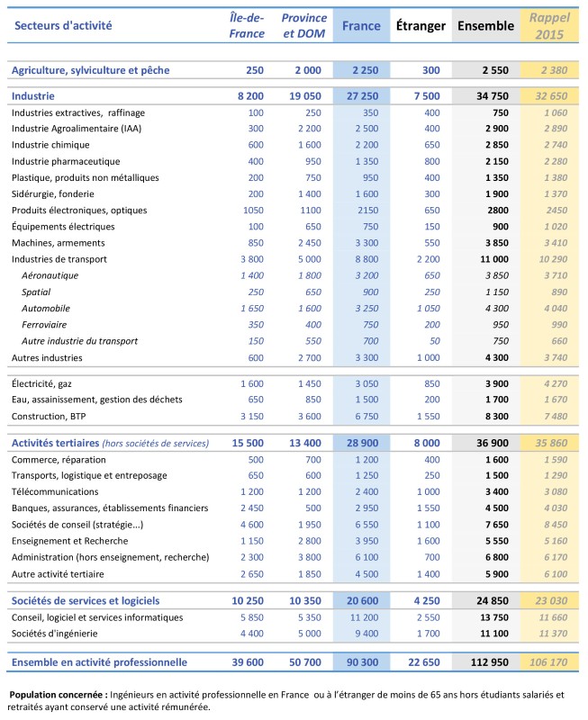Screen dimensions: 588x720
Task: Click the 'Sidérurgie, fonderie' row label
Action: [53, 193]
